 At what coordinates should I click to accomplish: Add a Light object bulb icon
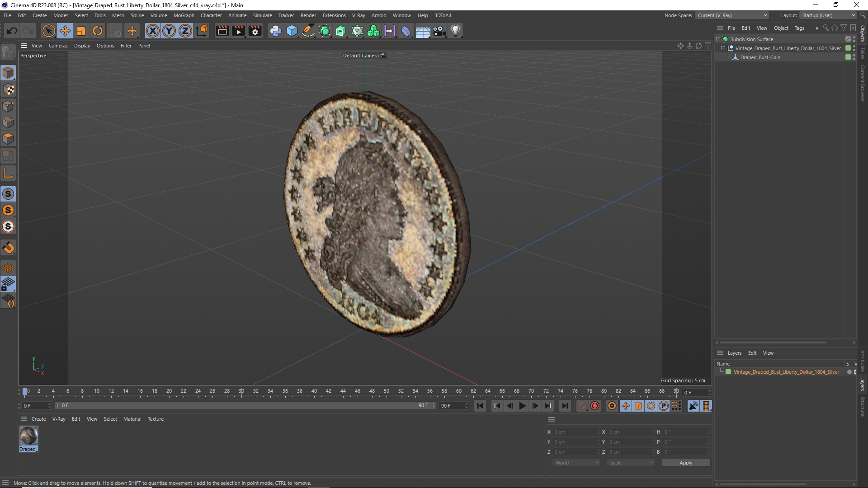(x=456, y=31)
